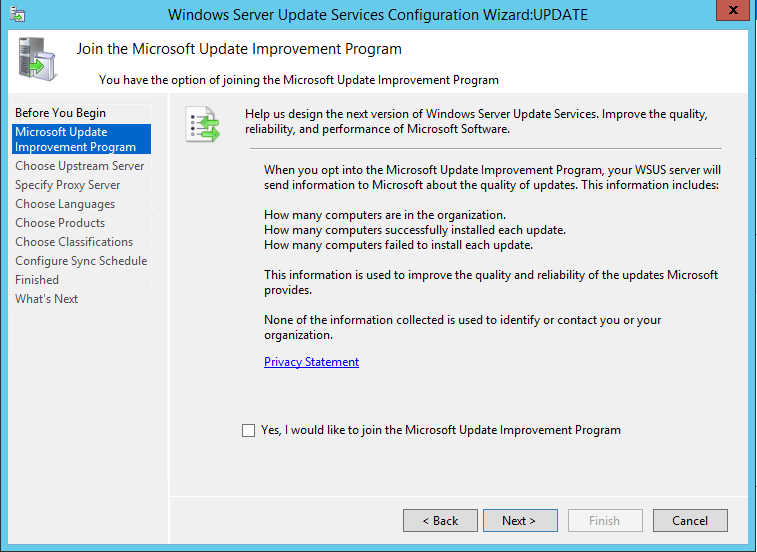Click the 'None of the information collected' paragraph
Image resolution: width=757 pixels, height=552 pixels.
coord(463,327)
